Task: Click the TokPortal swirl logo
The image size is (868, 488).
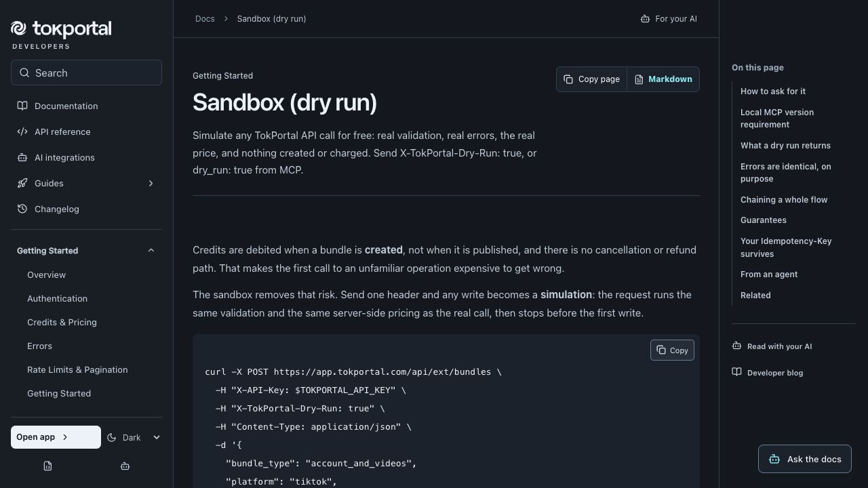Action: pos(18,28)
